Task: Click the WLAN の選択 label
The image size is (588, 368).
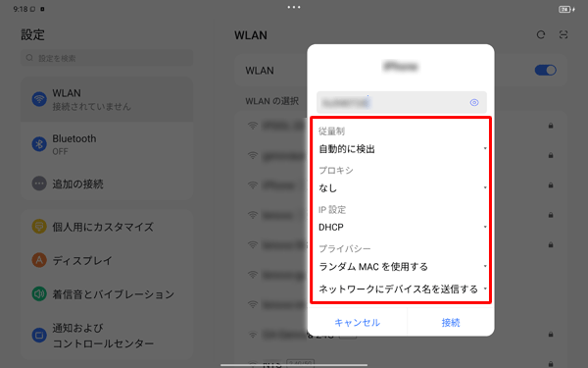Action: pyautogui.click(x=271, y=101)
